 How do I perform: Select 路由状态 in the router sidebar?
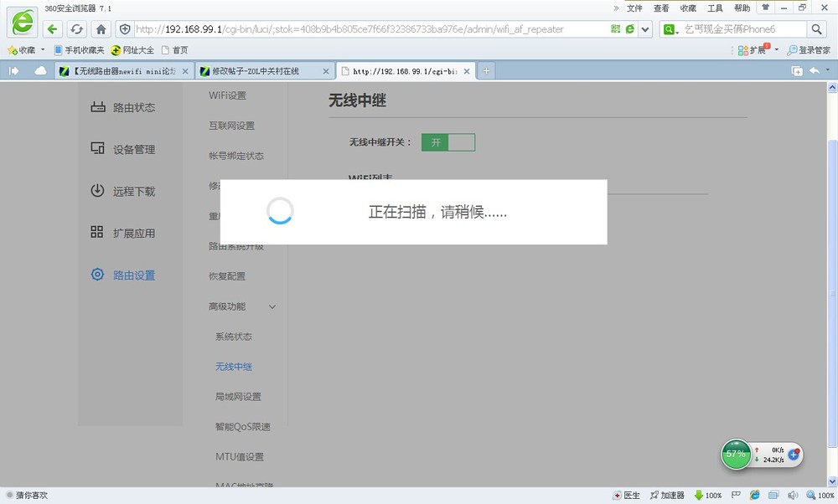click(123, 107)
